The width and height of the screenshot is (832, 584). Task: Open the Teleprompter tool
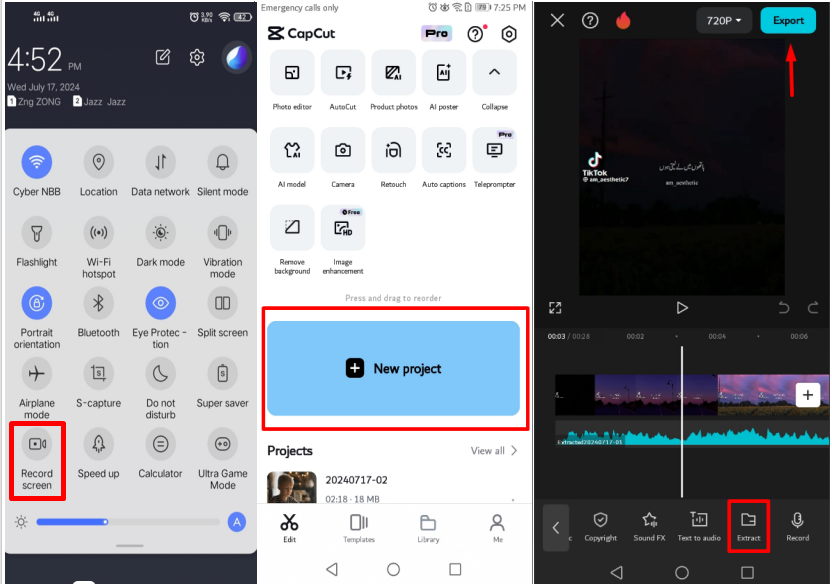coord(494,150)
